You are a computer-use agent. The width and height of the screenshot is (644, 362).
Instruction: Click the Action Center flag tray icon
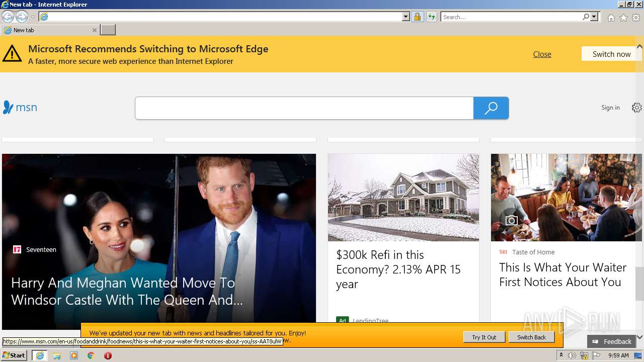pyautogui.click(x=596, y=355)
